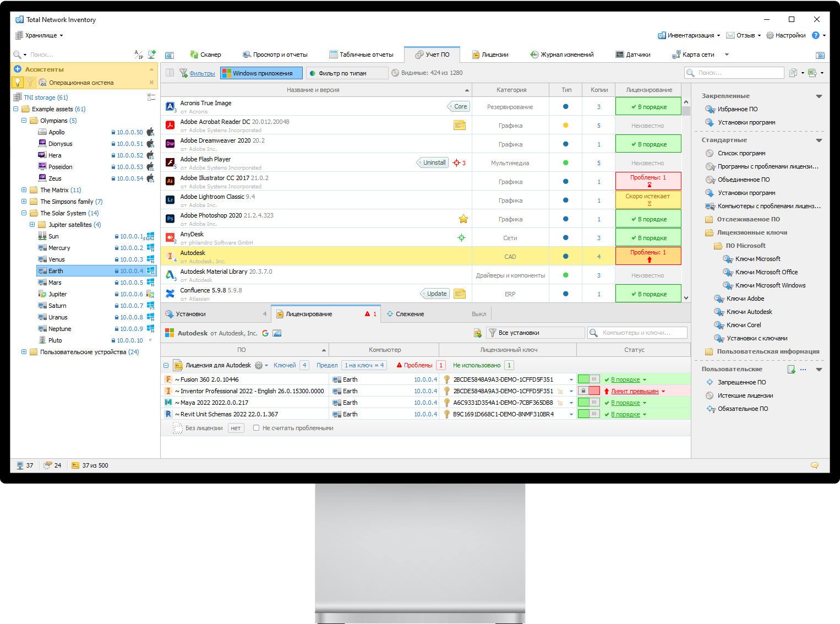The image size is (840, 624).
Task: Open the Лицензии tab
Action: point(490,55)
